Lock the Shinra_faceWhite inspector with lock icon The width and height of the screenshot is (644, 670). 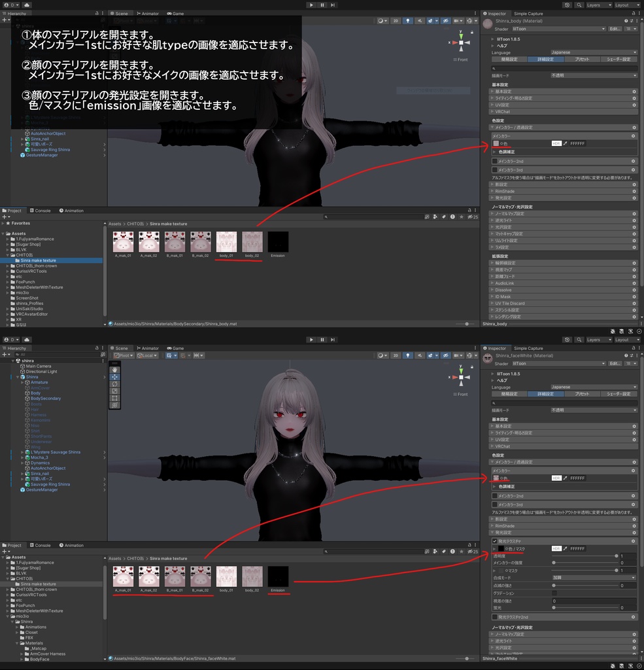pos(634,348)
